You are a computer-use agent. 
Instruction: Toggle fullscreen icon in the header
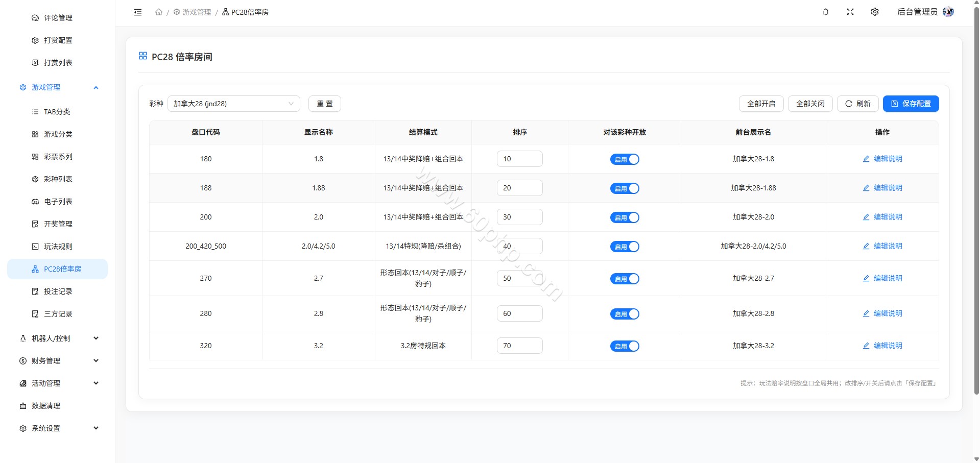(850, 12)
